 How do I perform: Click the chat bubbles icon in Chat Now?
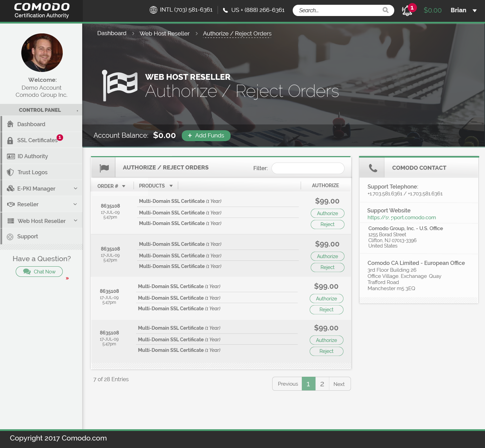(x=27, y=271)
